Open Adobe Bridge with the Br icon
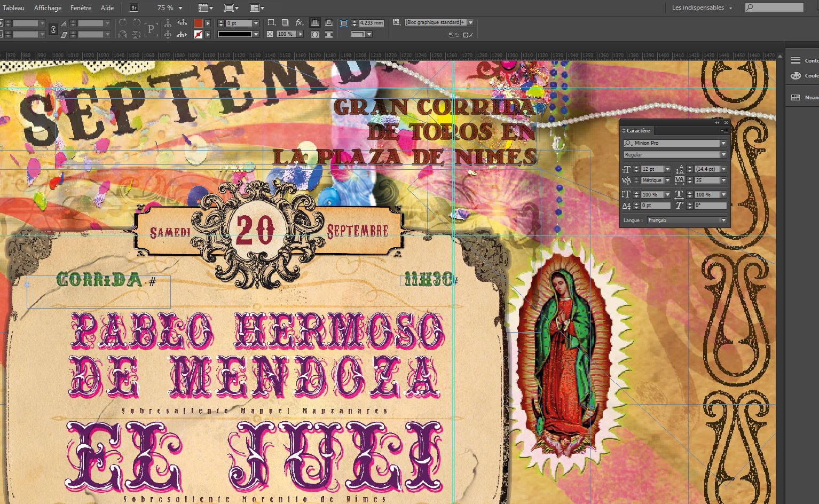The image size is (819, 504). [134, 8]
